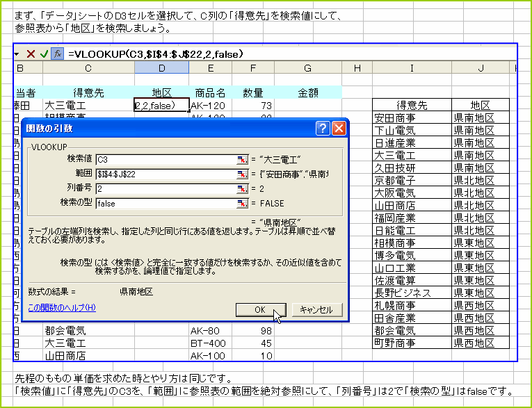The image size is (532, 408).
Task: Click the キャンセル button
Action: (x=317, y=309)
